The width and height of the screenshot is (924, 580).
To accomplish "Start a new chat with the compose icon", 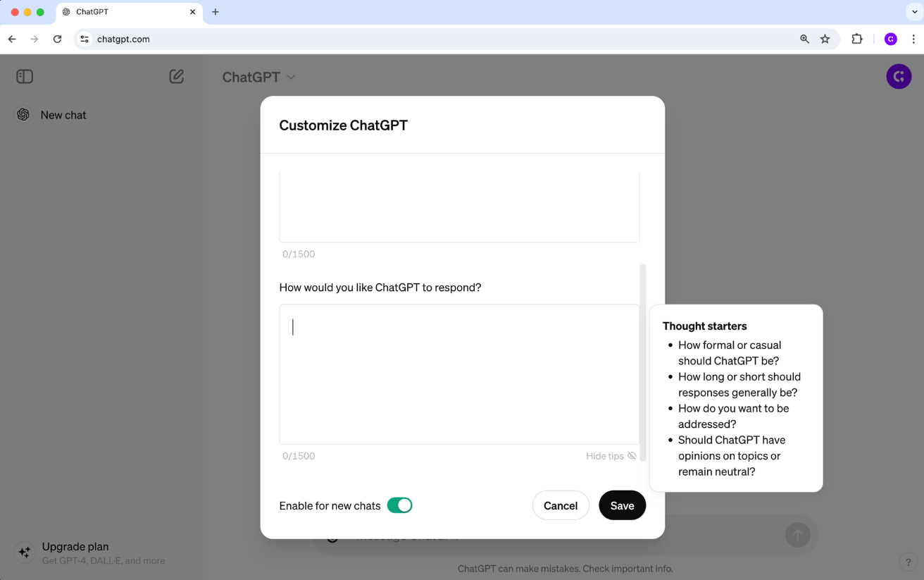I will pos(177,76).
